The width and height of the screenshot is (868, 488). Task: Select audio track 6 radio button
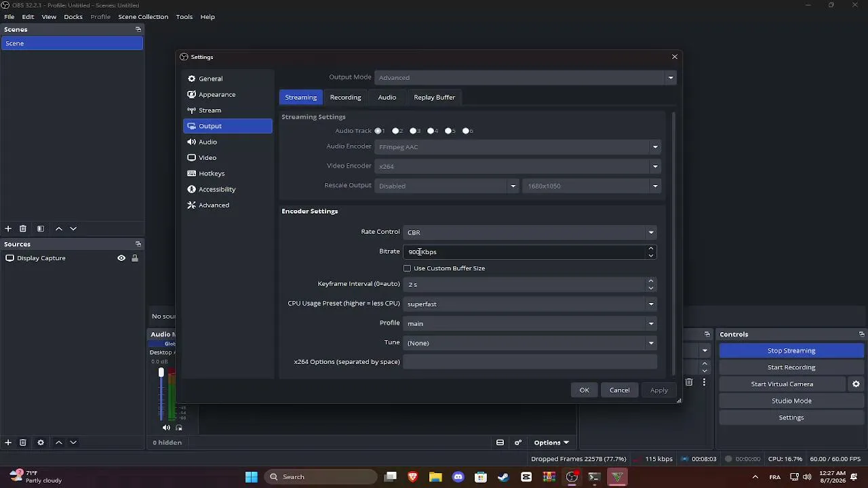[x=467, y=131]
